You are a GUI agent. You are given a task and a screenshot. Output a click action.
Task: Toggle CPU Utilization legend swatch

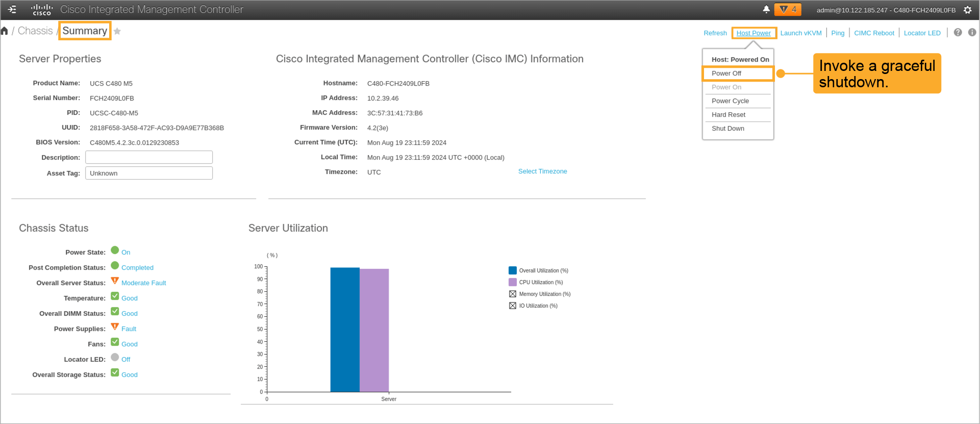[513, 282]
